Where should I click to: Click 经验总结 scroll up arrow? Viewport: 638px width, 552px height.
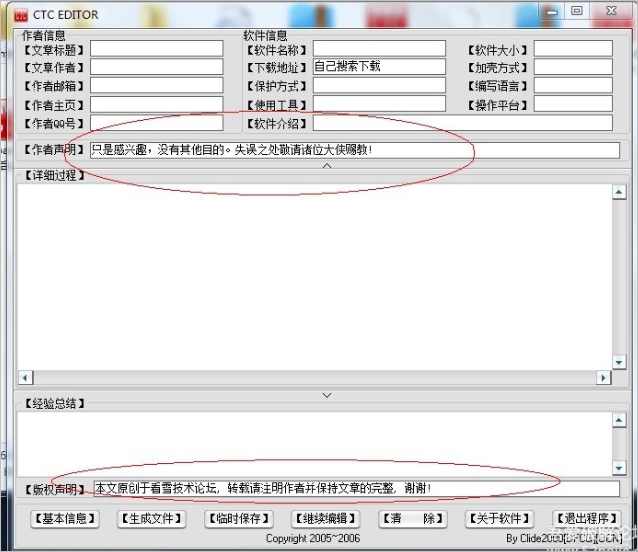pyautogui.click(x=619, y=420)
